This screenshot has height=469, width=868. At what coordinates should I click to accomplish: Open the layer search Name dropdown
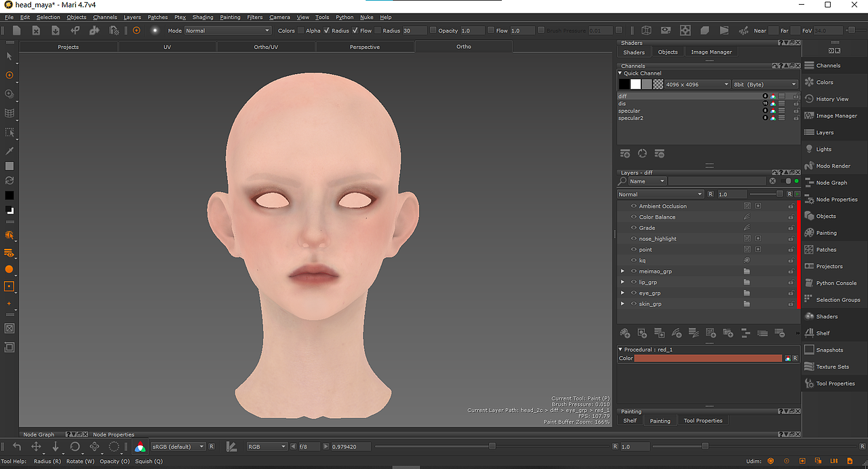(647, 181)
